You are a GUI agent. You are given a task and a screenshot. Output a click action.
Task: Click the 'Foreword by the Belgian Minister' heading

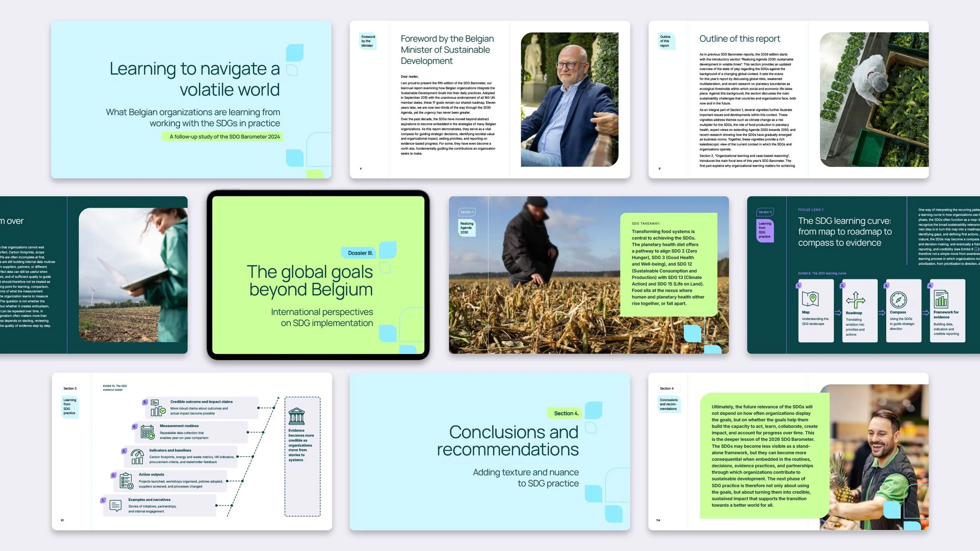tap(447, 50)
